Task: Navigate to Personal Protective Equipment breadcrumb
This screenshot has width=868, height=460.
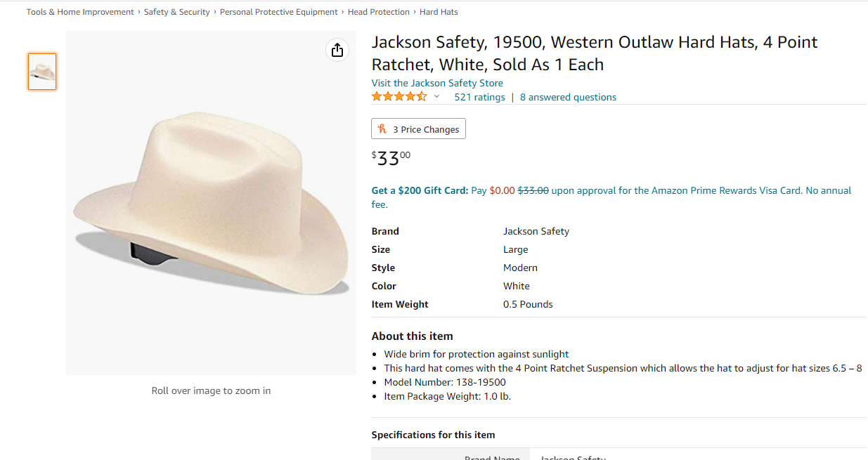Action: (x=279, y=12)
